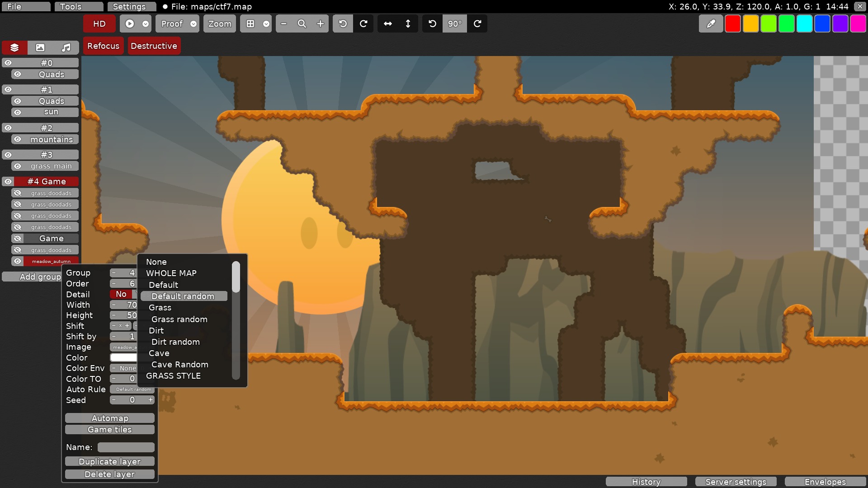This screenshot has height=488, width=868.
Task: Hide the mountains layer
Action: coord(18,139)
